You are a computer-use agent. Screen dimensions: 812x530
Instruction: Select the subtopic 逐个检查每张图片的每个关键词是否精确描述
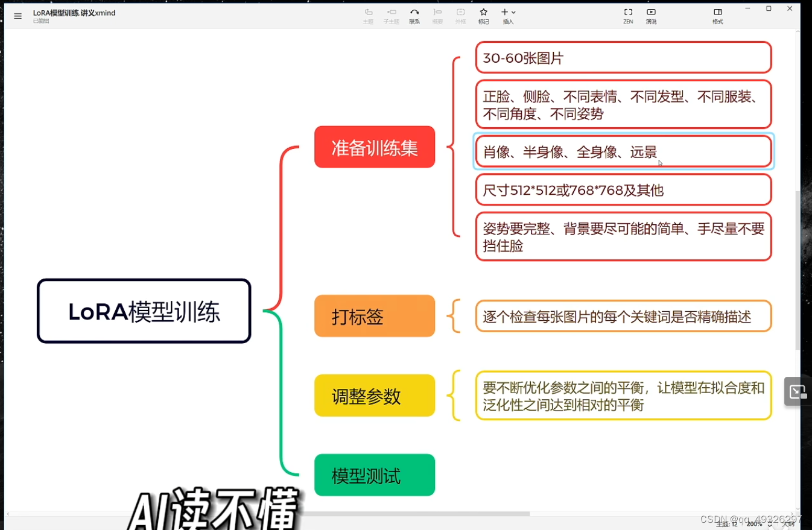[x=623, y=316]
